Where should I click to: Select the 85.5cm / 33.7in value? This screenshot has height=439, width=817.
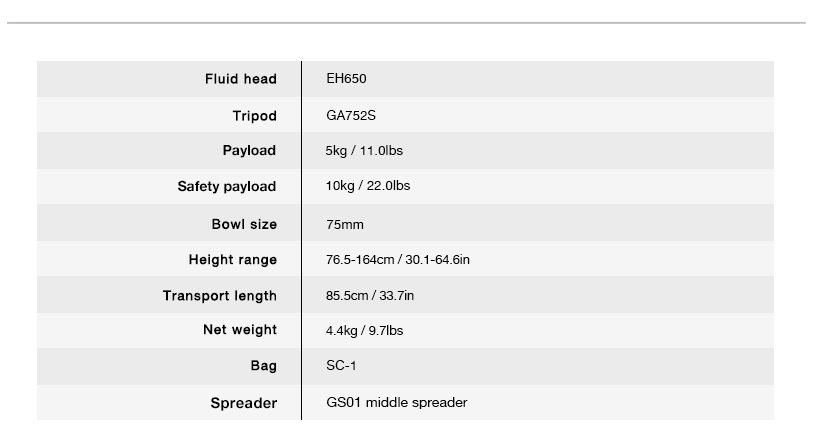370,296
